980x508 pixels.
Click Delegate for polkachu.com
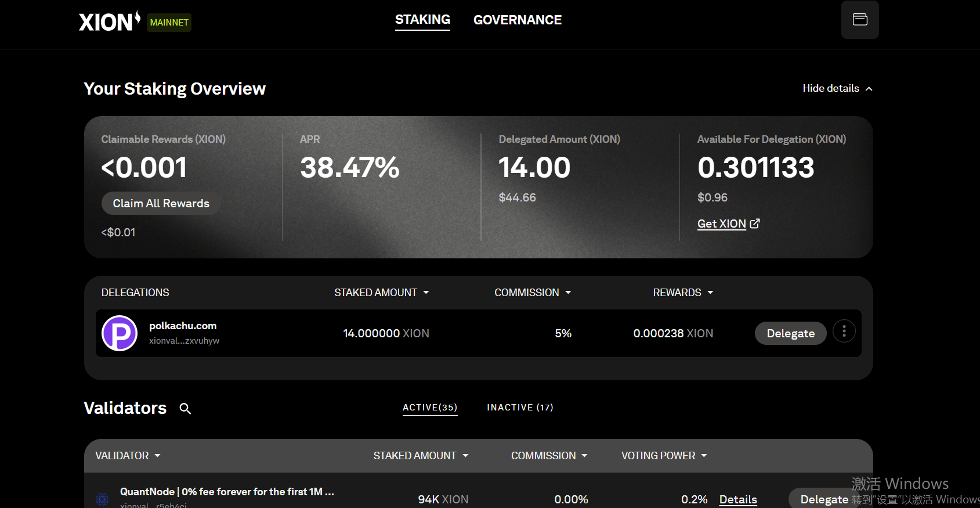pyautogui.click(x=790, y=333)
